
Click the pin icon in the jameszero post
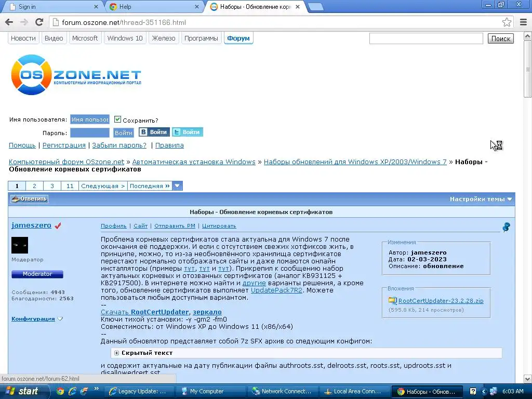[x=506, y=227]
